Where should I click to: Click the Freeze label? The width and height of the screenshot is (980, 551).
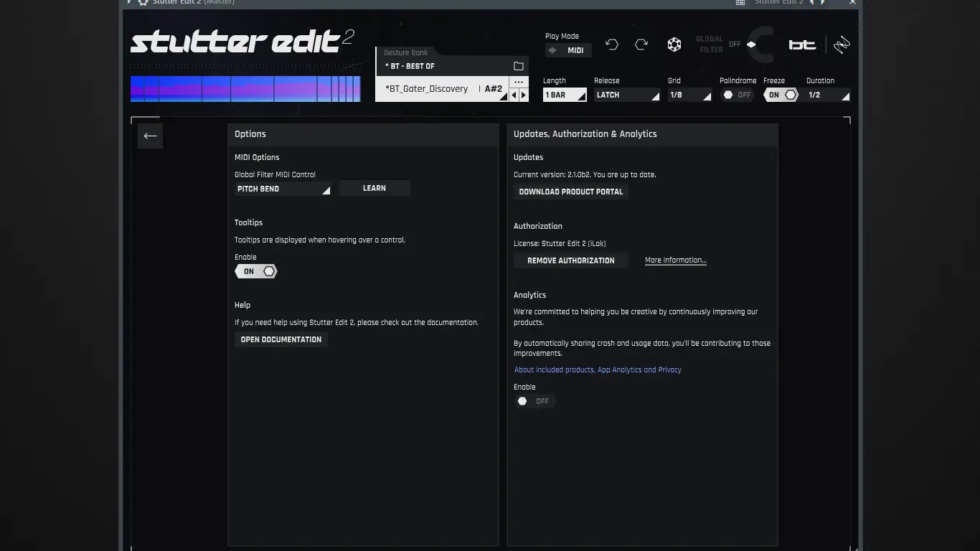774,80
